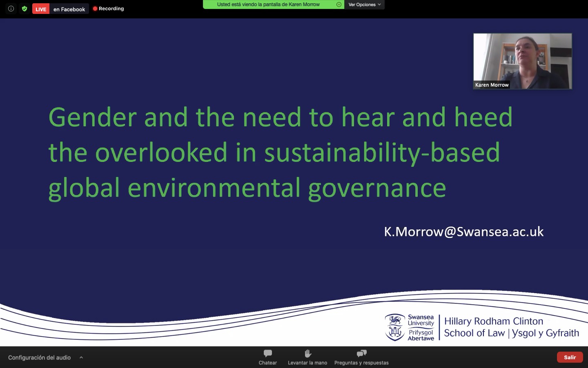Click the K.Morrow@Swansea.ac.uk email address
Viewport: 588px width, 368px height.
(463, 231)
